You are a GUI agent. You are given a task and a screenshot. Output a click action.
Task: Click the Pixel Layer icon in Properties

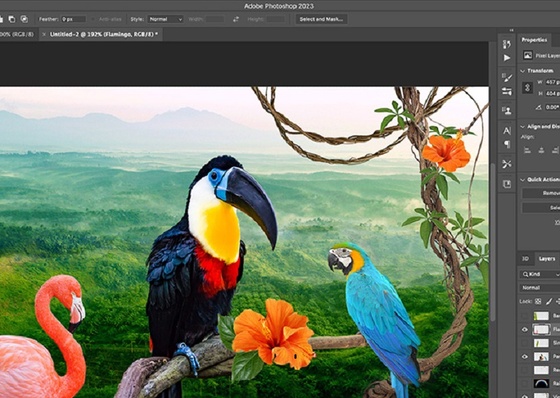tap(528, 55)
